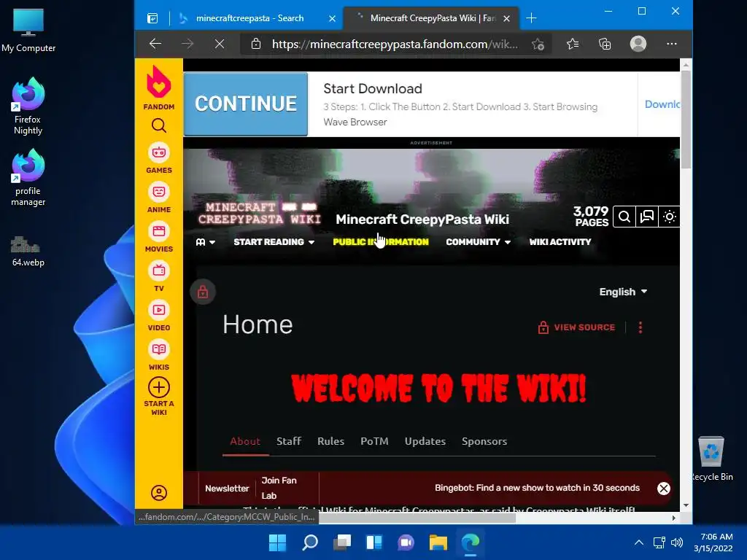The height and width of the screenshot is (560, 747).
Task: Open a new browser tab
Action: point(531,18)
